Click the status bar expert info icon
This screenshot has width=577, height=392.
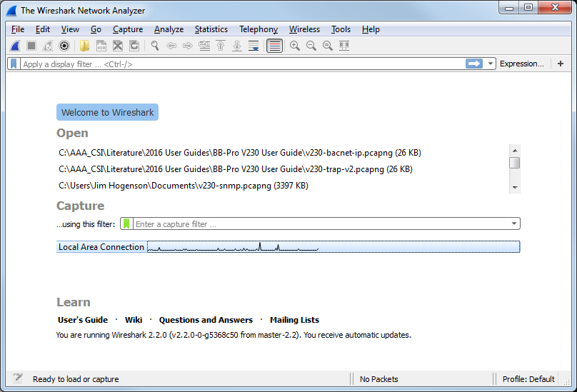click(18, 378)
